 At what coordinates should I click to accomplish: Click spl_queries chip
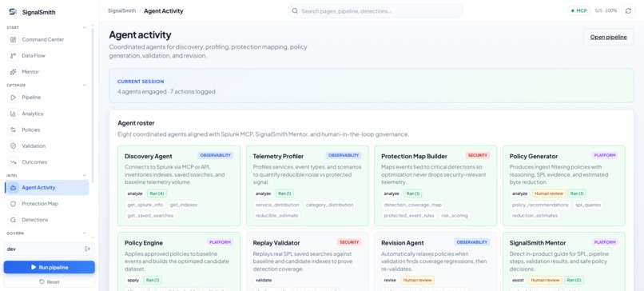point(588,205)
